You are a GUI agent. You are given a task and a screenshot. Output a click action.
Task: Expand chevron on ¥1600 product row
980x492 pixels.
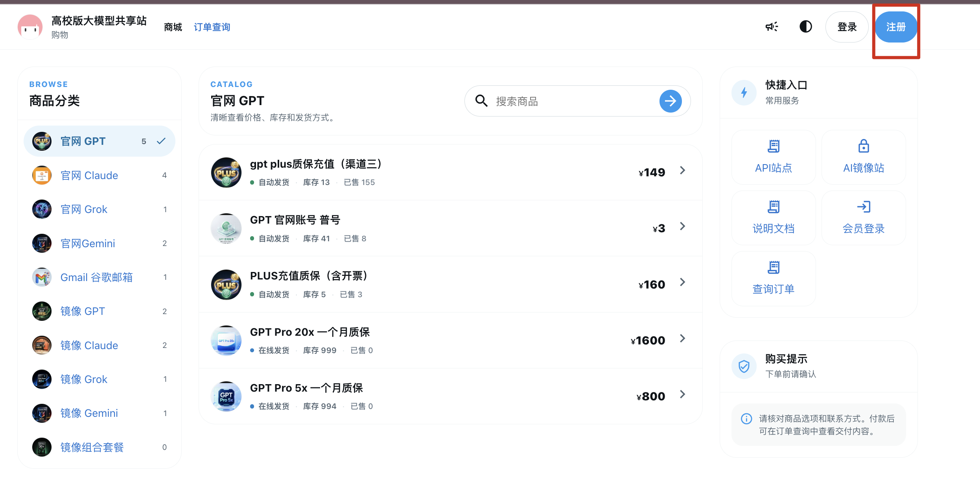[683, 338]
